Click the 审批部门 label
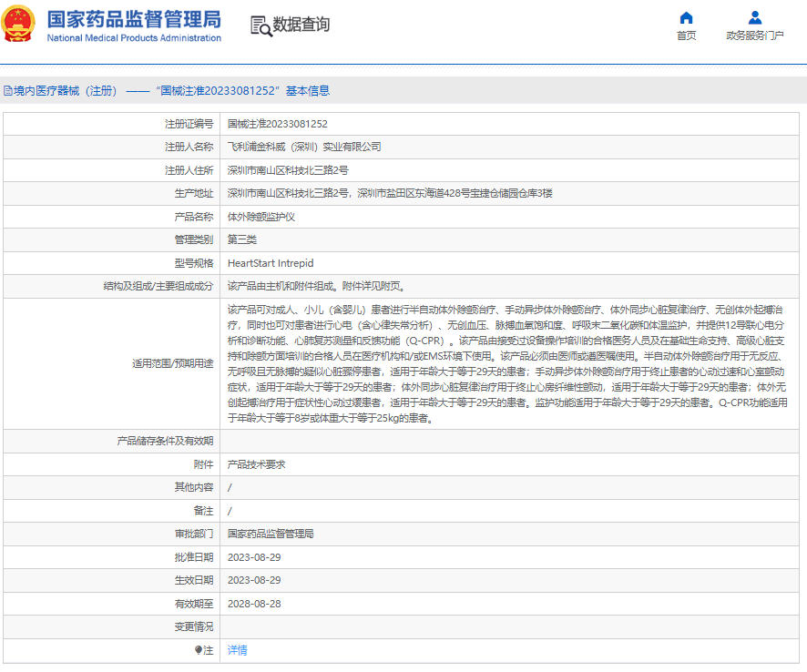 (x=193, y=534)
